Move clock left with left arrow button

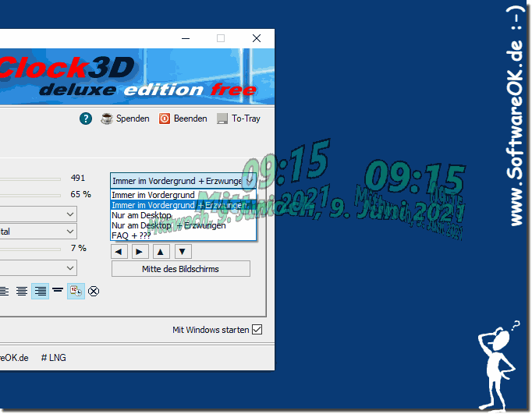click(x=119, y=252)
